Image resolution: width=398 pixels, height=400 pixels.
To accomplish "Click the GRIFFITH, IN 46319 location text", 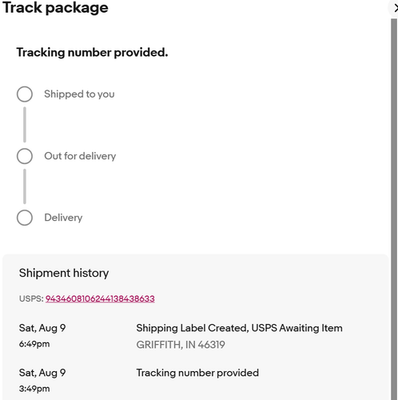I will pos(181,344).
